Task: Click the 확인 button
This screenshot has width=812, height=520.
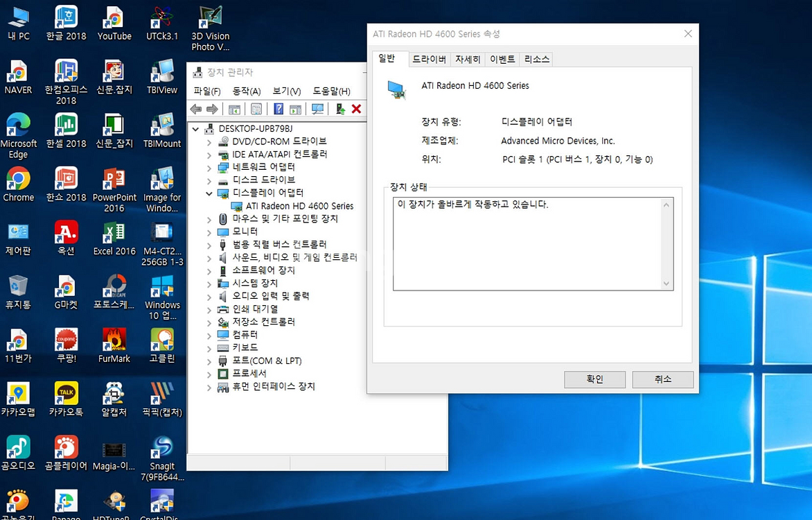Action: 594,379
